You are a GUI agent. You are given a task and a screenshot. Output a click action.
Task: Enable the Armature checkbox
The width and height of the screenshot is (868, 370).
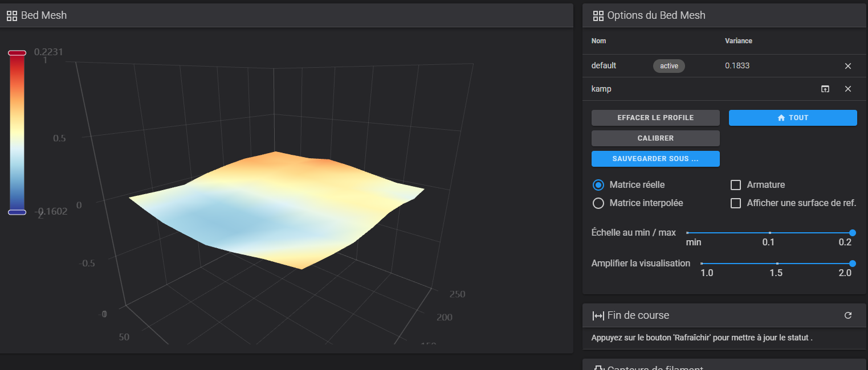pos(736,185)
